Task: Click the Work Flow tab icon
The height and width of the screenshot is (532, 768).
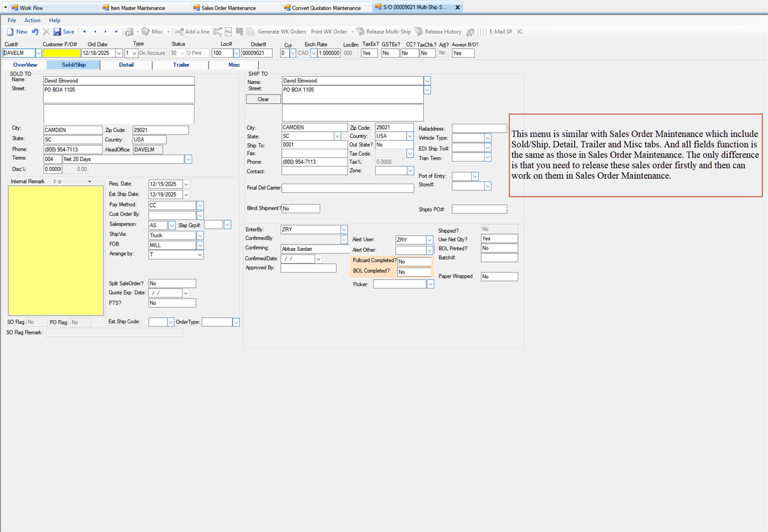Action: tap(14, 8)
